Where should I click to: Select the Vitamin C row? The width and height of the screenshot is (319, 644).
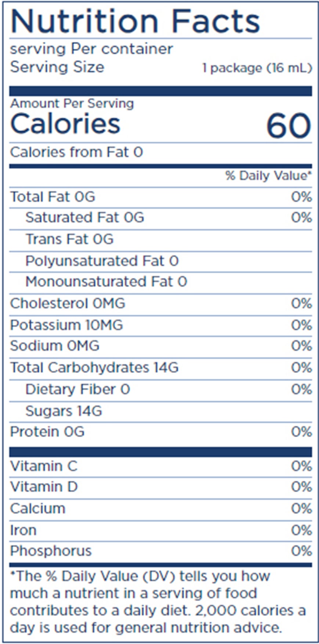click(x=161, y=466)
